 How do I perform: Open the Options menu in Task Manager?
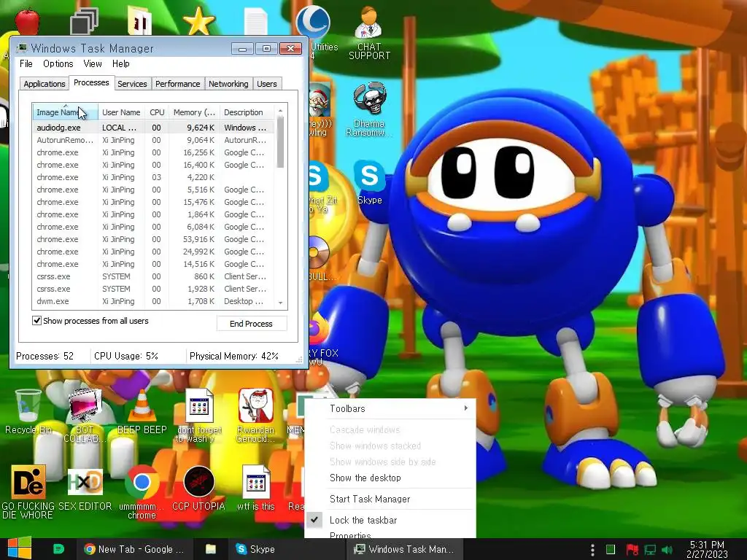coord(58,63)
